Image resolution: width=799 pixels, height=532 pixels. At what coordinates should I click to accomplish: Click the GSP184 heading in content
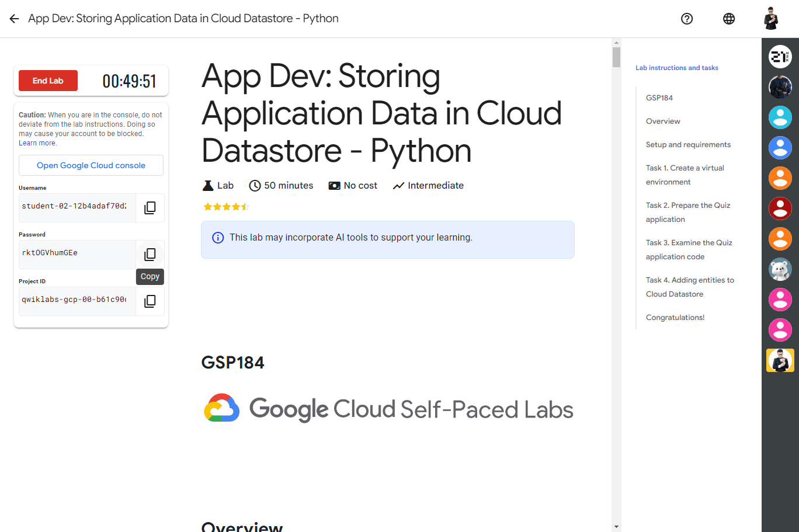pyautogui.click(x=232, y=363)
